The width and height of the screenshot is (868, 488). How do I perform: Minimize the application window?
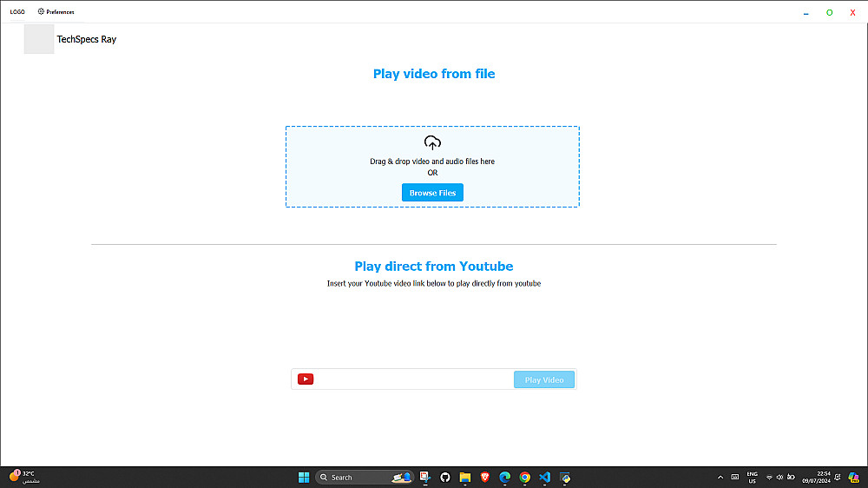[806, 13]
